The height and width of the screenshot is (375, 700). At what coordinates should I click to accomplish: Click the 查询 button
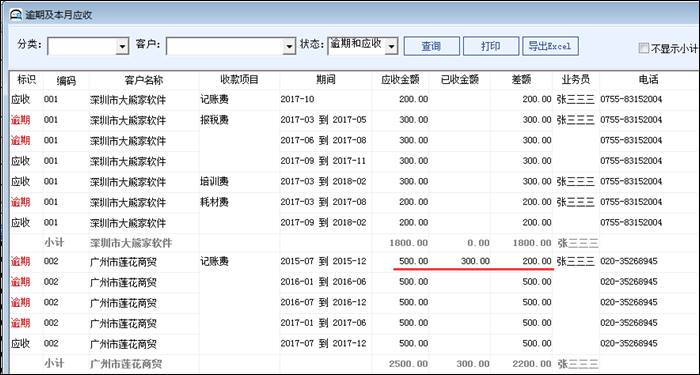click(431, 46)
